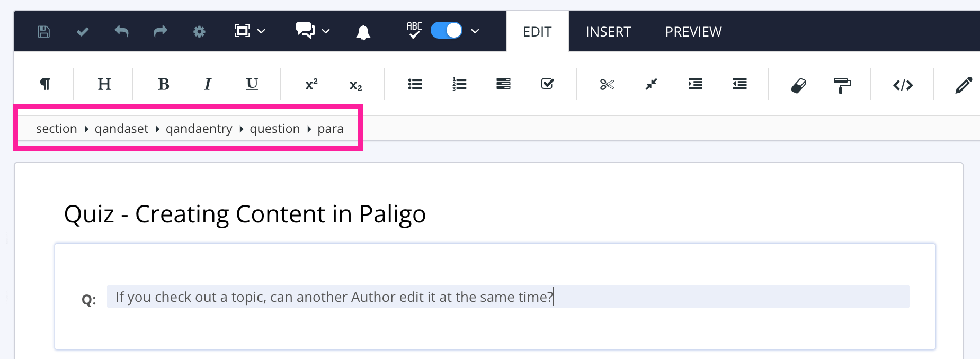Screen dimensions: 980x359
Task: Click the checkmark validate icon
Action: 83,32
